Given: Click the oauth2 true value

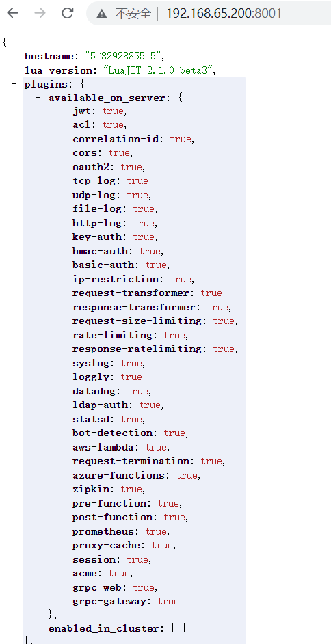Looking at the screenshot, I should tap(131, 167).
